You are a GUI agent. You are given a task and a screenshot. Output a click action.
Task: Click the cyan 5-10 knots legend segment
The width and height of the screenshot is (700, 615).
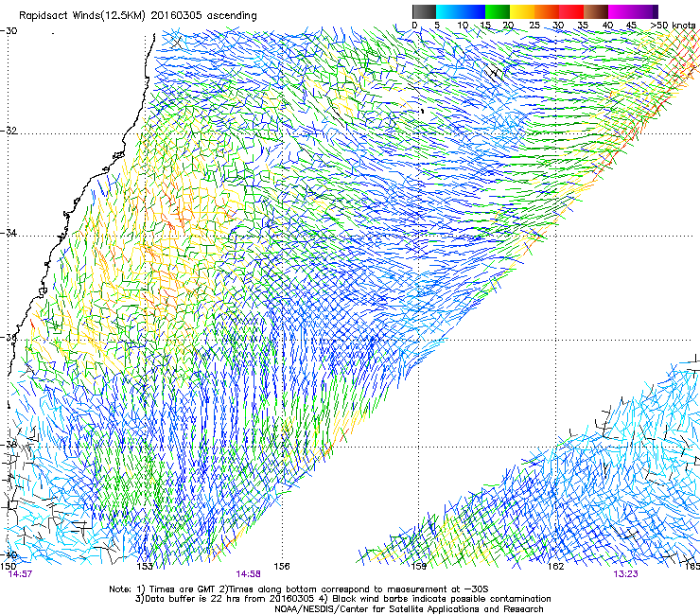[448, 11]
